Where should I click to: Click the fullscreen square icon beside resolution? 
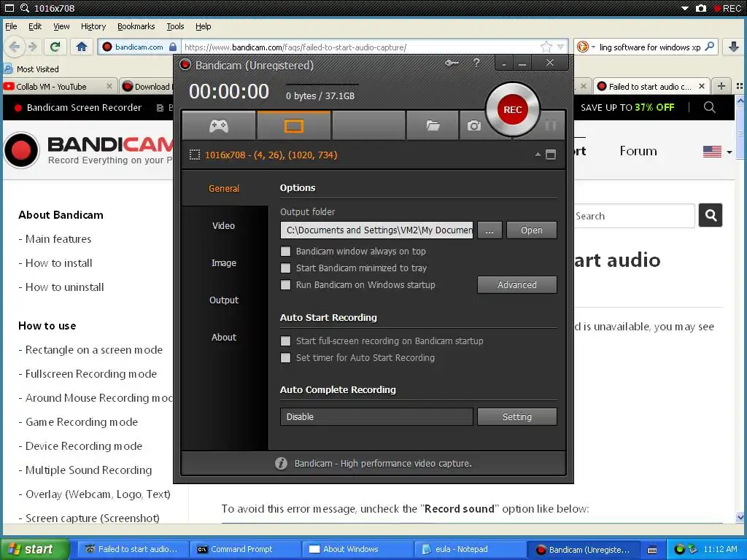(x=551, y=155)
